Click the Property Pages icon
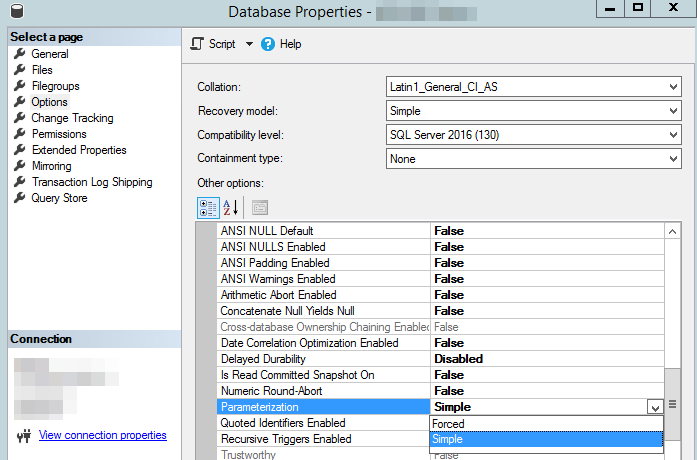Viewport: 697px width, 460px height. click(259, 207)
